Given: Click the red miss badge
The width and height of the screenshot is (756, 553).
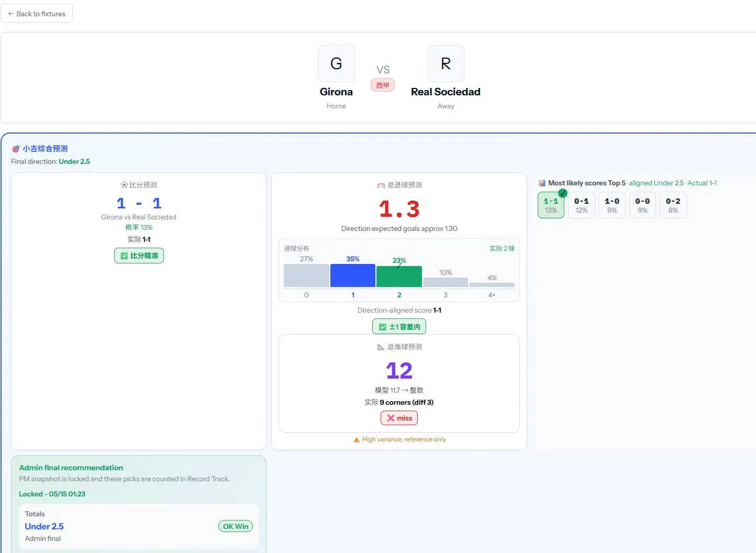Looking at the screenshot, I should coord(399,418).
